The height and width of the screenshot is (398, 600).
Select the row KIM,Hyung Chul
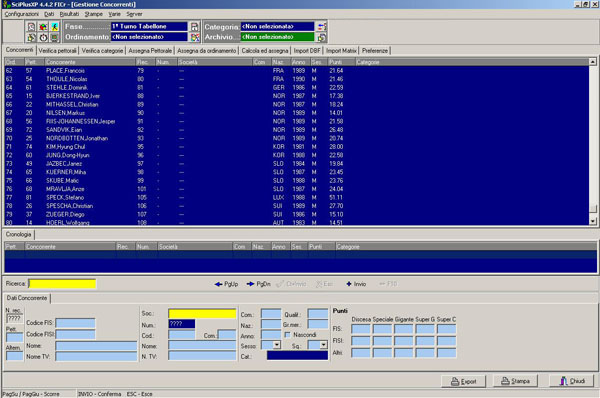click(297, 147)
